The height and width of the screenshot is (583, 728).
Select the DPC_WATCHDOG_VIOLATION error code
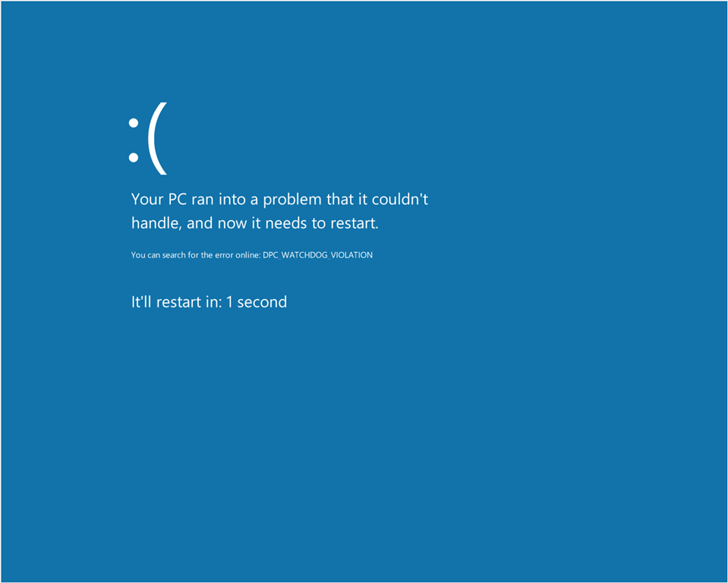[x=317, y=255]
